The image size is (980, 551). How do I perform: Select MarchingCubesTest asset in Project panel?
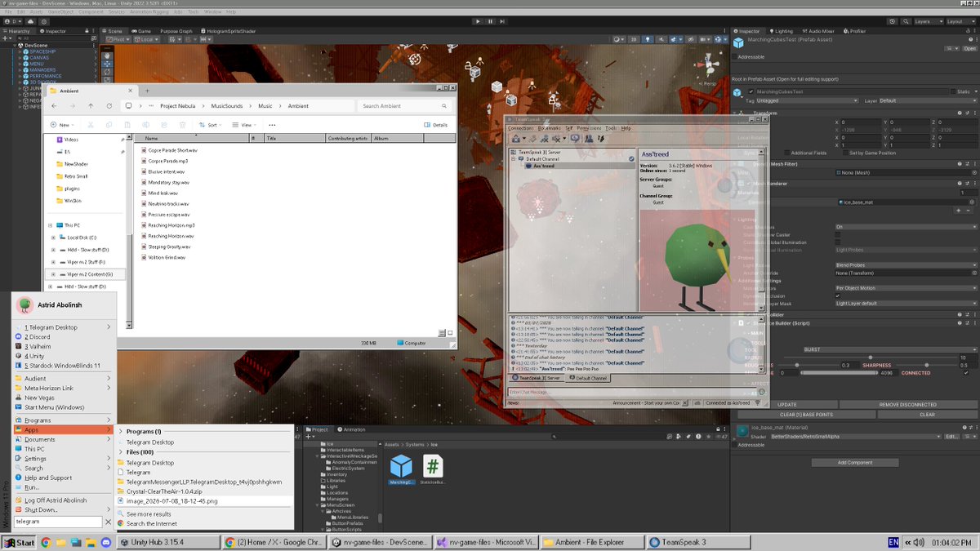401,471
